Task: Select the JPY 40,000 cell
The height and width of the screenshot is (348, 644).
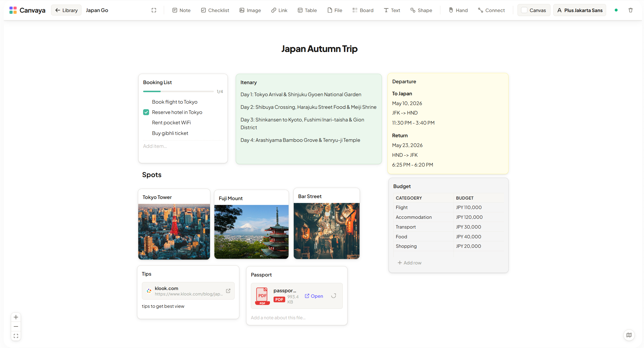Action: (478, 237)
